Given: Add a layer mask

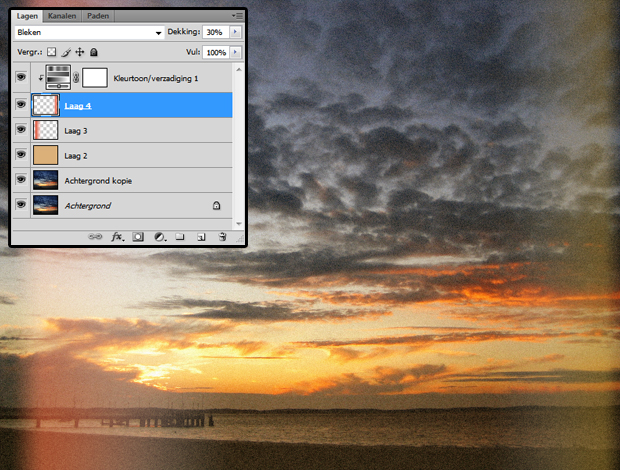Looking at the screenshot, I should (x=138, y=237).
